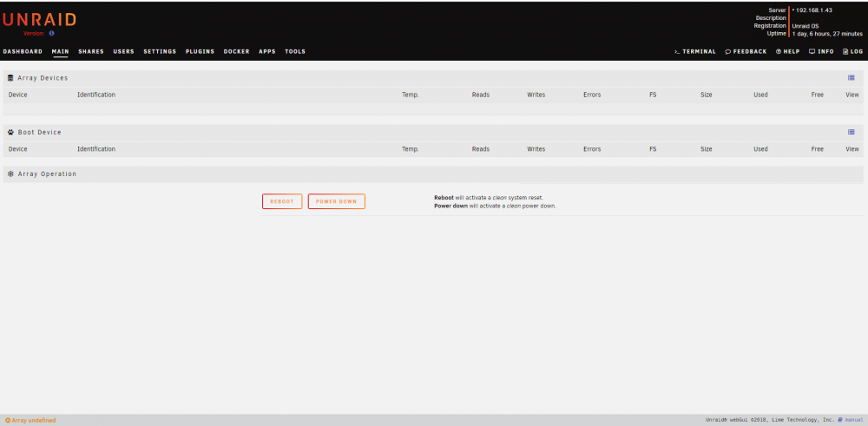Open the Docker tab

[x=236, y=51]
